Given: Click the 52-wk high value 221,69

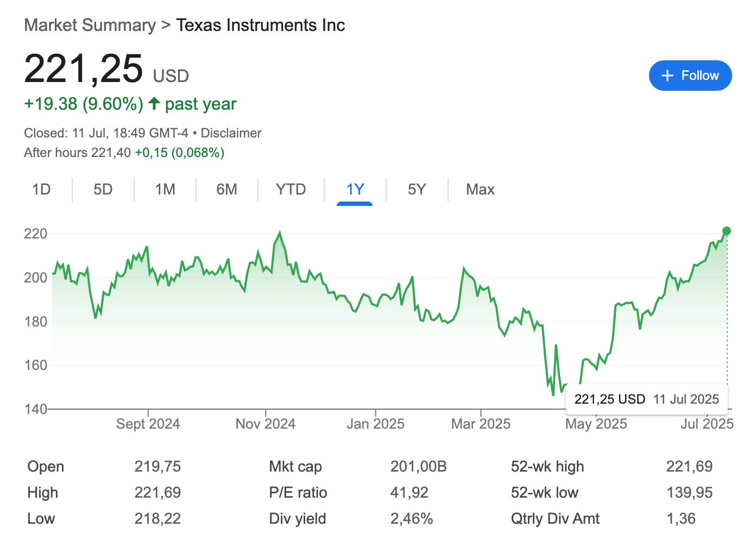Looking at the screenshot, I should pyautogui.click(x=689, y=467).
